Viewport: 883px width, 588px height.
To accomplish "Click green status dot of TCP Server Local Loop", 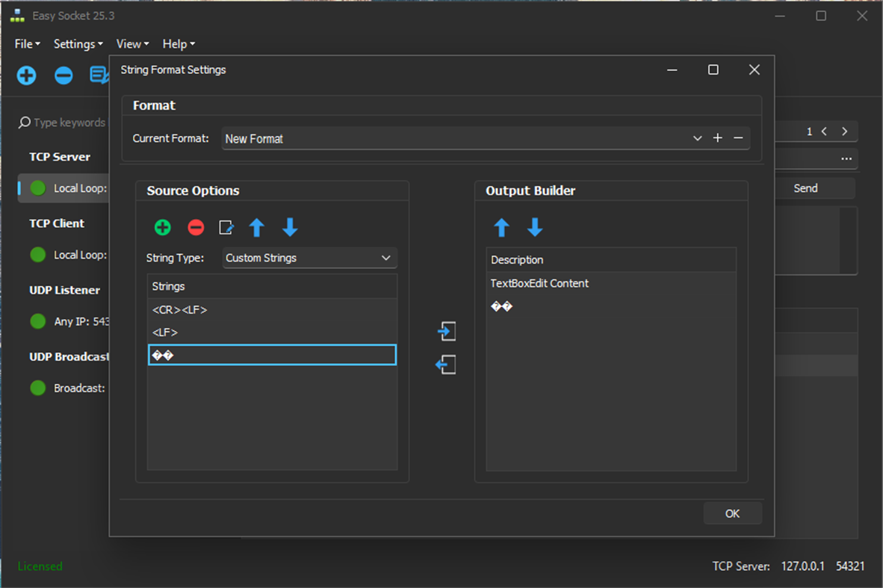I will [38, 188].
